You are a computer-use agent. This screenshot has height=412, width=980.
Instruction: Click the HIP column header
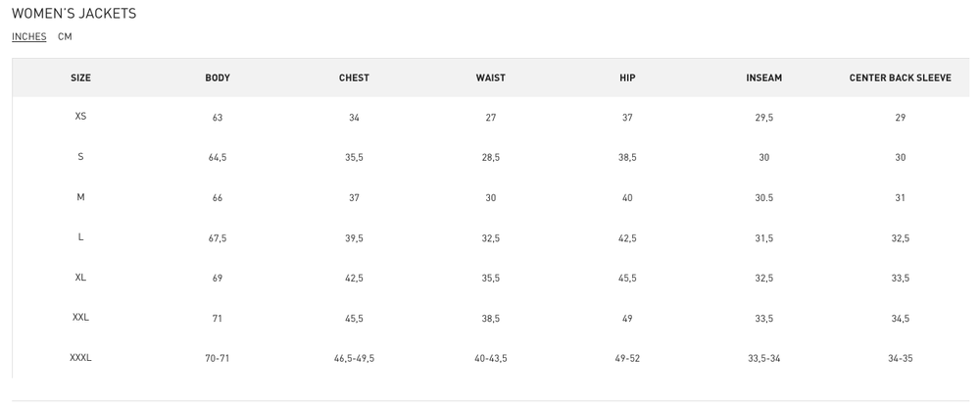coord(627,77)
